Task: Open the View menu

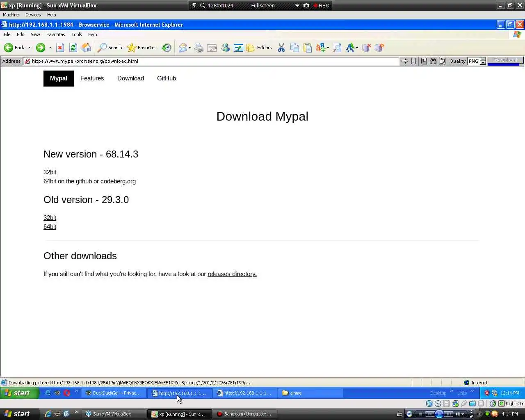Action: [x=35, y=34]
